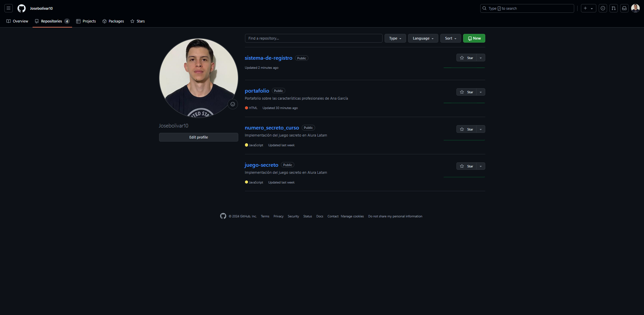Open the Privacy footer link
The height and width of the screenshot is (315, 644).
279,216
